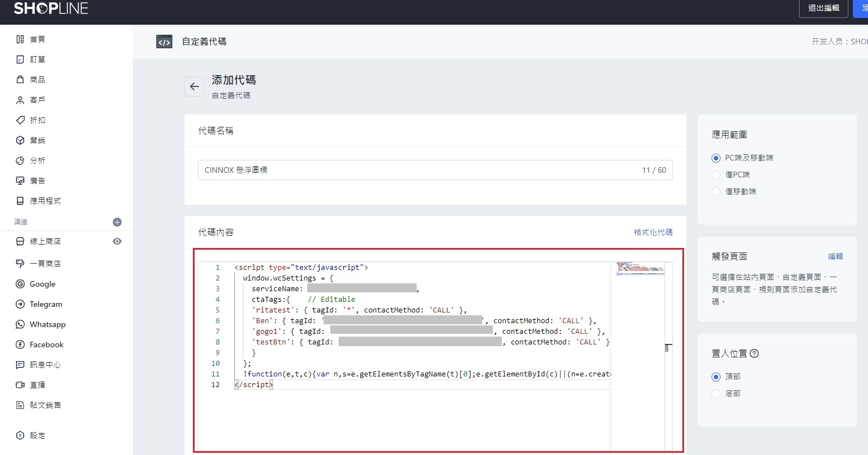Select 僅PC端 scope option
Screen dimensions: 868x455
coord(715,175)
